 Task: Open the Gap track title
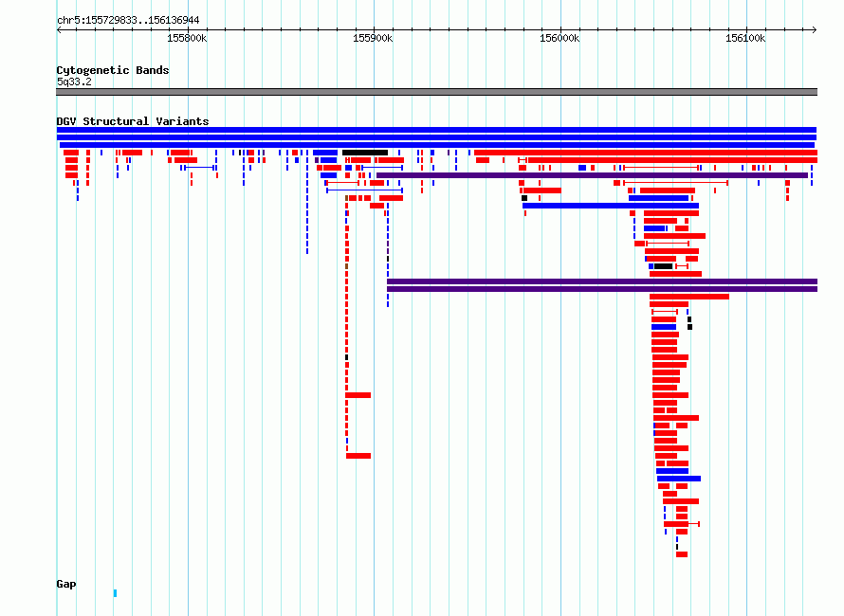66,584
